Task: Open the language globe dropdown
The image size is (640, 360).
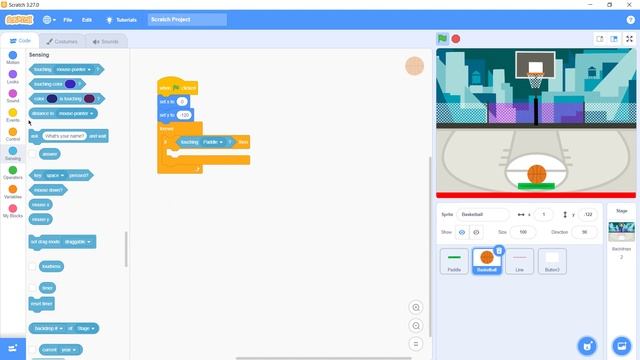Action: (x=49, y=20)
